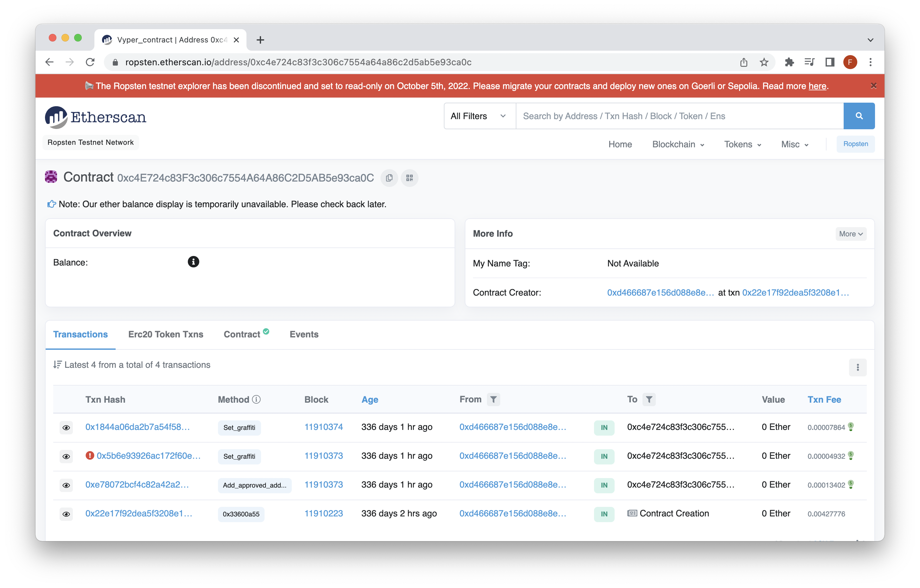Open a new browser tab
Screen dimensions: 920x588
pyautogui.click(x=260, y=40)
